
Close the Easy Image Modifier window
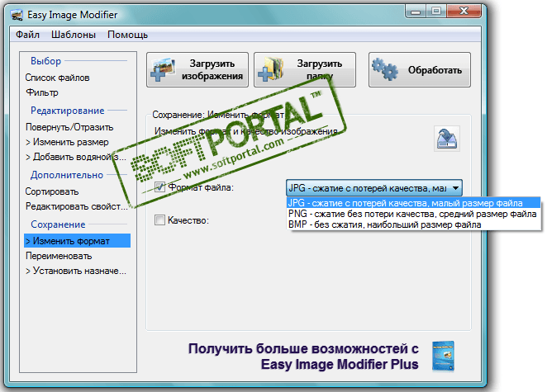(464, 12)
